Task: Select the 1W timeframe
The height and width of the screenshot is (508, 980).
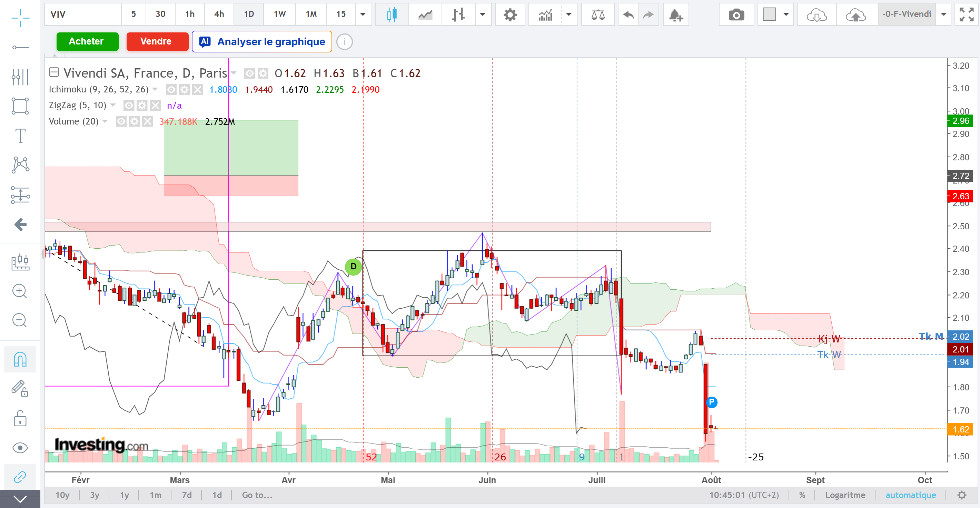Action: coord(280,14)
